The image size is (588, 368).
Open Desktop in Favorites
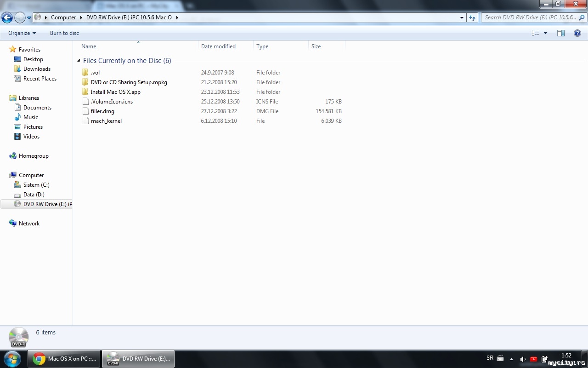pos(33,59)
